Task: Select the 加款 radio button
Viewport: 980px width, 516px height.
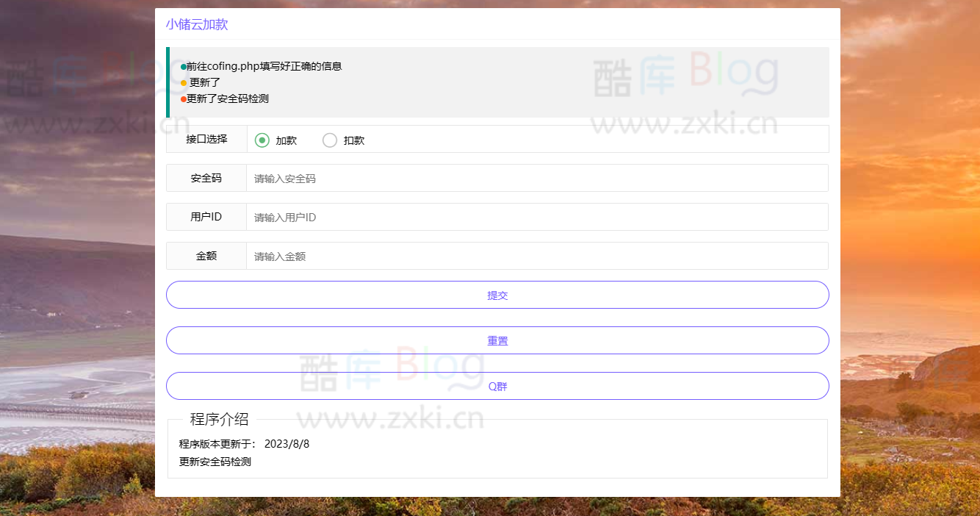Action: pyautogui.click(x=262, y=139)
